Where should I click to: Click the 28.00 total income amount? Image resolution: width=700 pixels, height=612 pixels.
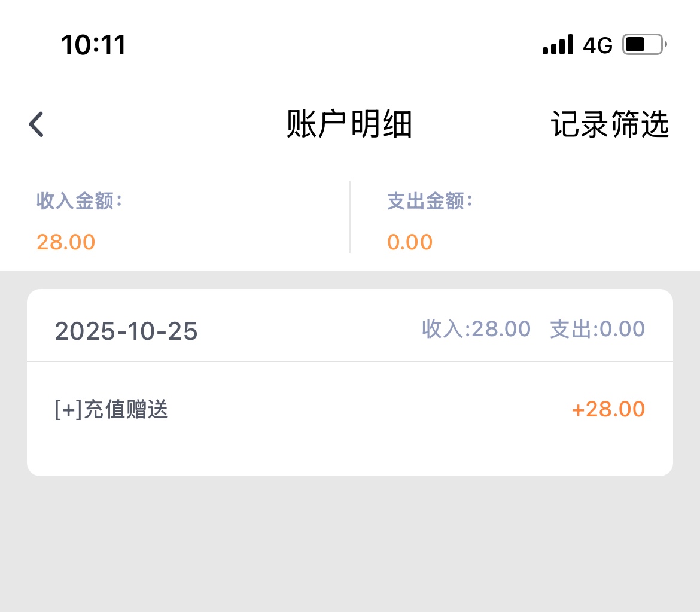[66, 242]
